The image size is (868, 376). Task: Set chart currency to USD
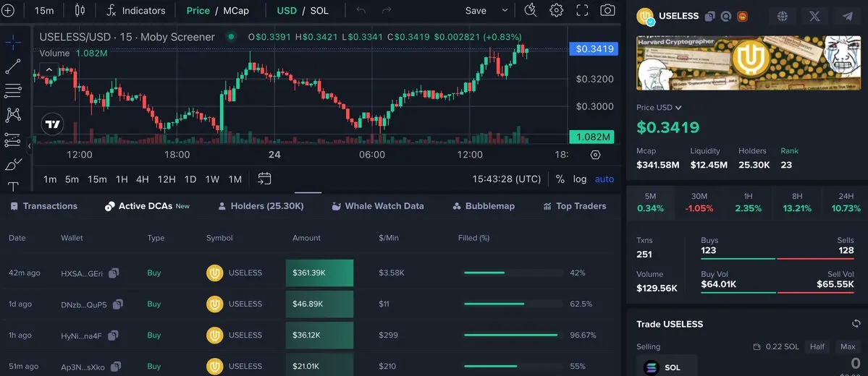click(x=286, y=11)
